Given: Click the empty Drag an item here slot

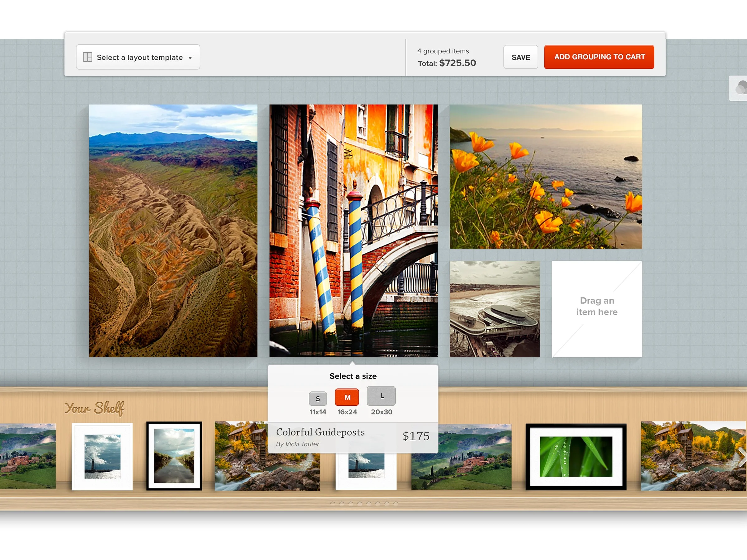Looking at the screenshot, I should pyautogui.click(x=597, y=309).
